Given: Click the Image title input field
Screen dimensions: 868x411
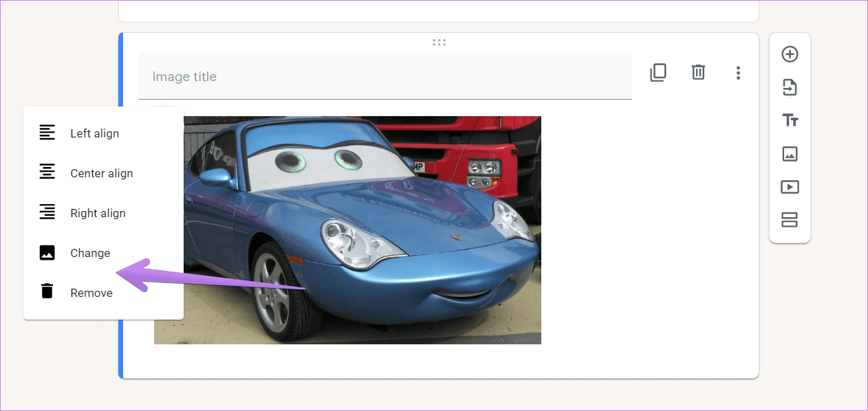Looking at the screenshot, I should (385, 76).
